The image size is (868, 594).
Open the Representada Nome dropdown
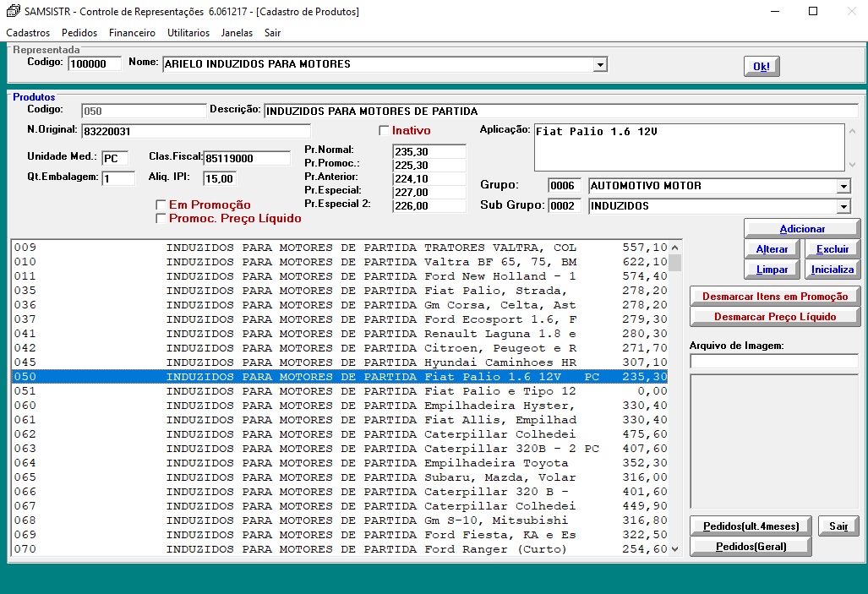click(x=600, y=64)
